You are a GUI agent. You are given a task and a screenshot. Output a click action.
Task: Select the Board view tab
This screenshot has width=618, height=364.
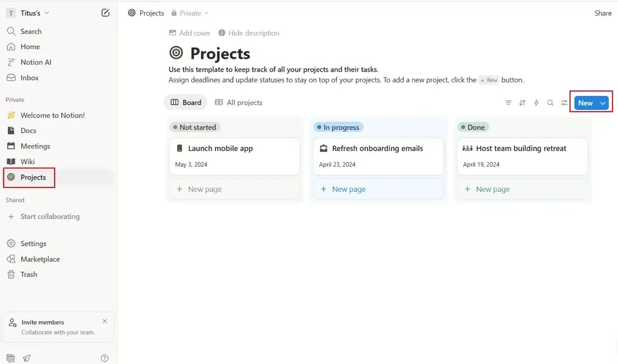coord(186,102)
